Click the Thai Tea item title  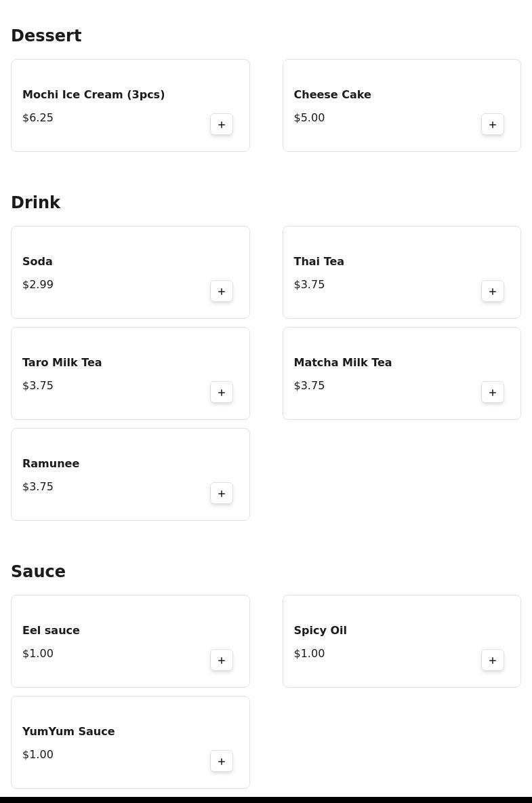pyautogui.click(x=319, y=261)
